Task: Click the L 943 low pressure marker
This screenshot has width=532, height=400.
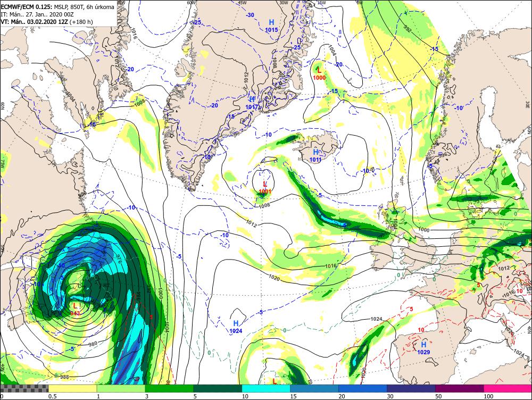Action: 75,310
